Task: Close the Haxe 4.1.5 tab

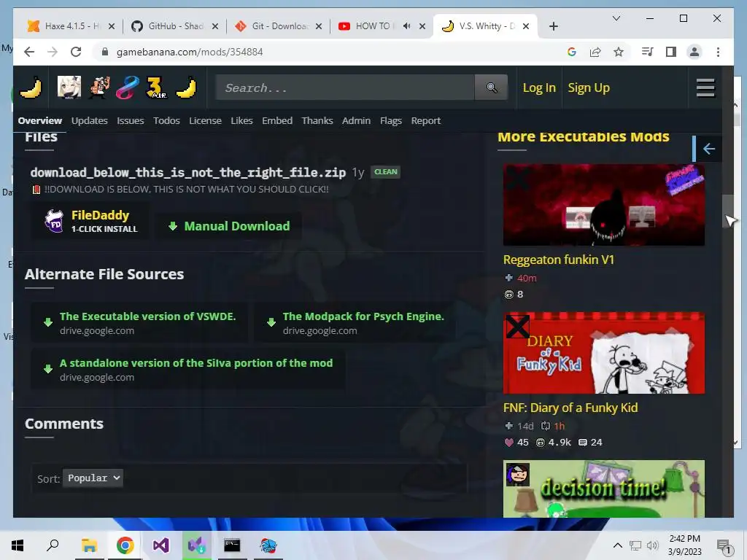Action: (112, 26)
